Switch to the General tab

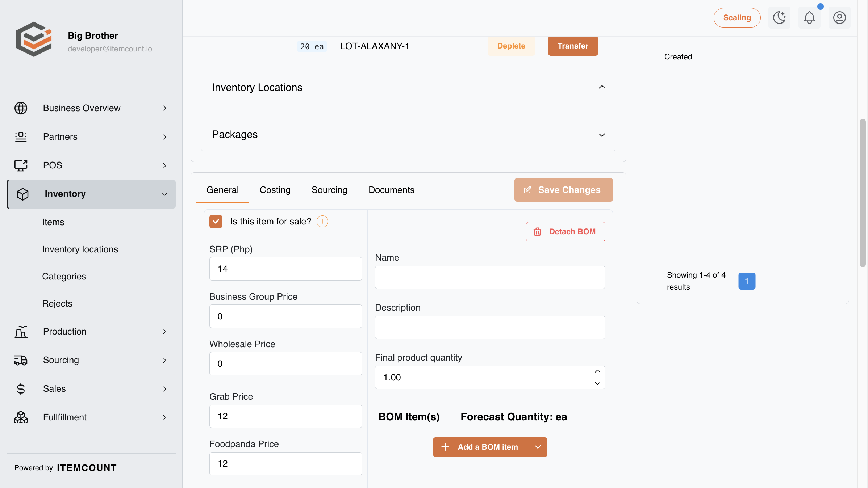click(x=222, y=190)
